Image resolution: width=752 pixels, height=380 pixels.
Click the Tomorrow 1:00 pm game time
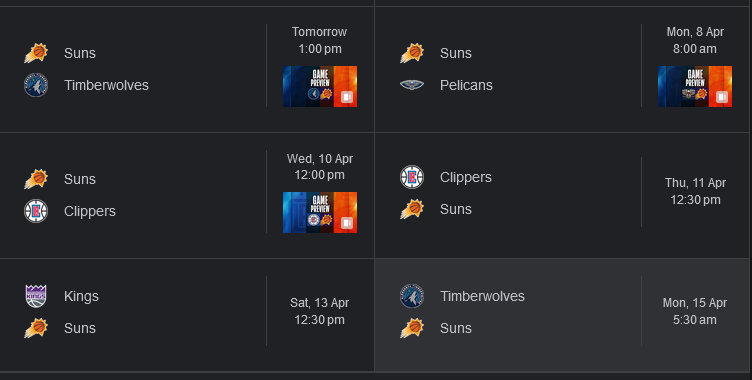(319, 40)
